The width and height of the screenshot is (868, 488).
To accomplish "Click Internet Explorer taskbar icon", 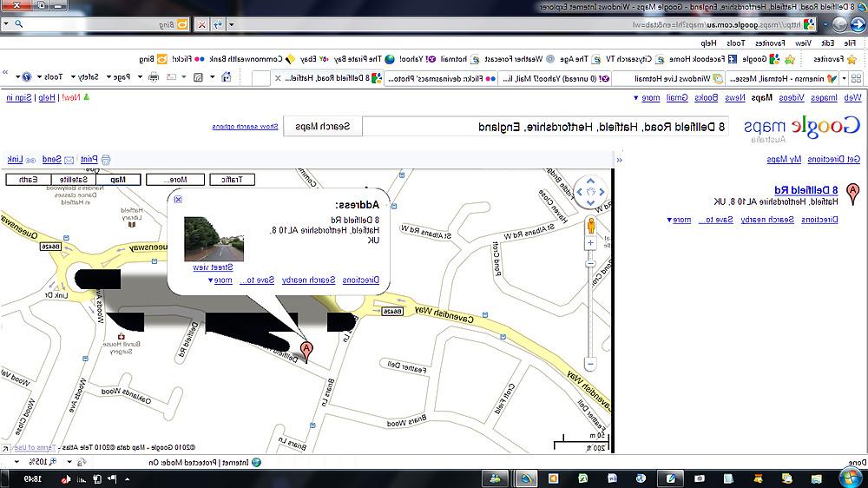I will (525, 478).
